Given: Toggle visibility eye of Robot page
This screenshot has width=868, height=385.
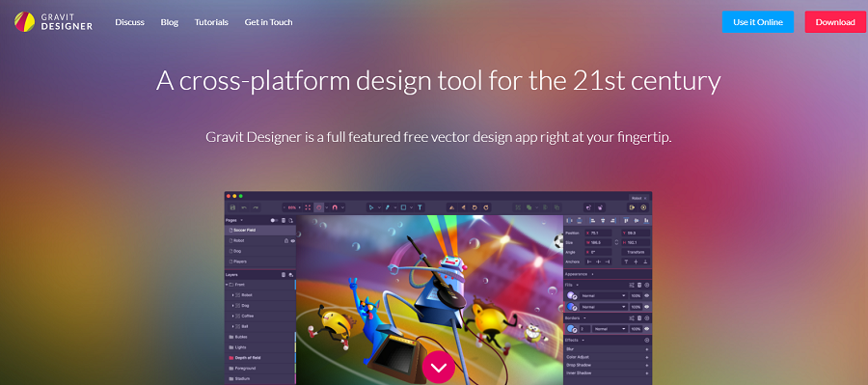Looking at the screenshot, I should coord(293,240).
